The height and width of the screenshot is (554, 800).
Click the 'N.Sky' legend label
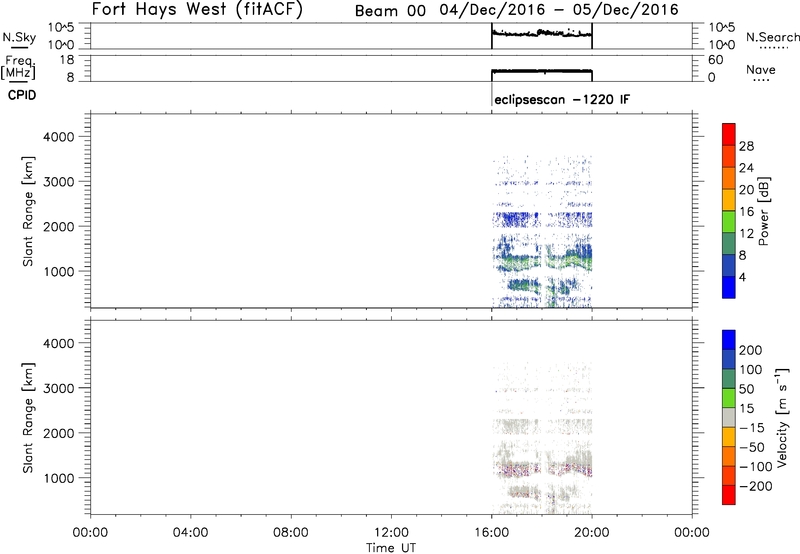(19, 37)
